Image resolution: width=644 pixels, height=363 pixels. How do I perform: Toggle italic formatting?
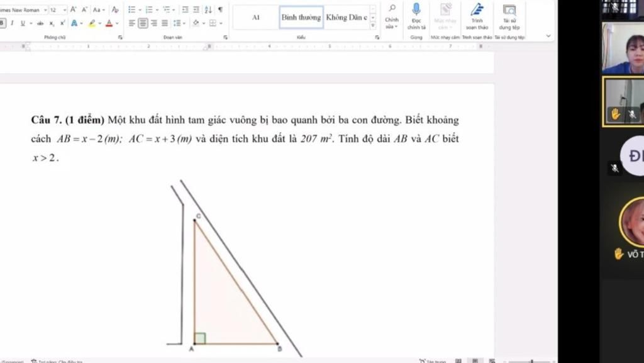[x=12, y=23]
